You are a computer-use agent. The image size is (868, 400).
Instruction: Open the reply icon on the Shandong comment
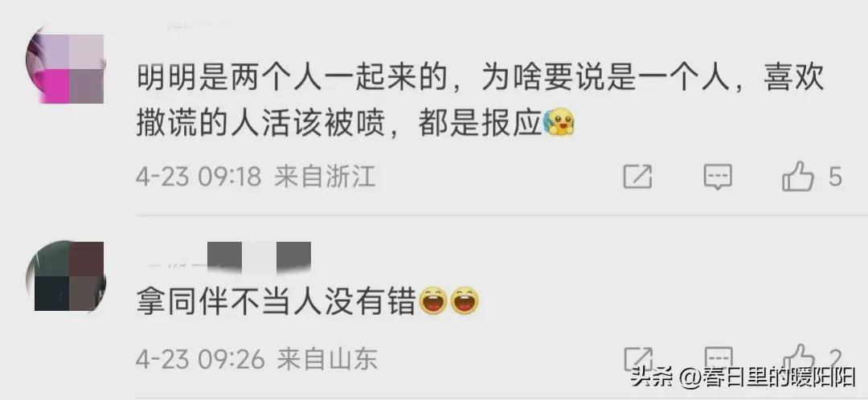pyautogui.click(x=718, y=357)
